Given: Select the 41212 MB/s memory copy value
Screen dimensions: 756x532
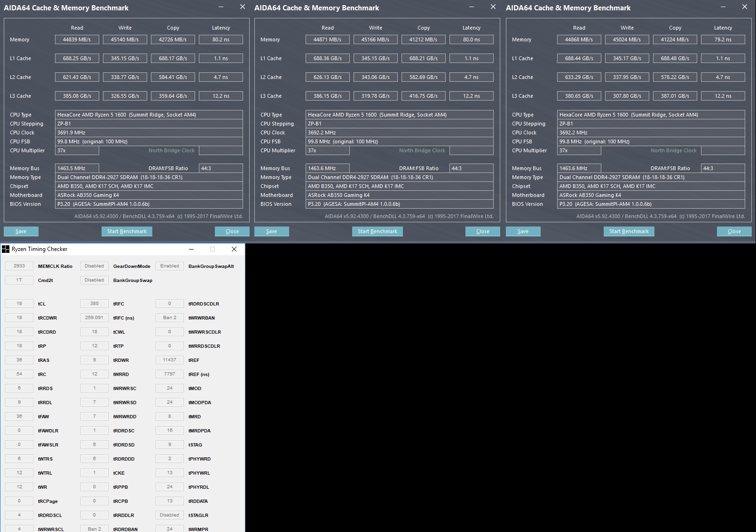Looking at the screenshot, I should [x=424, y=39].
